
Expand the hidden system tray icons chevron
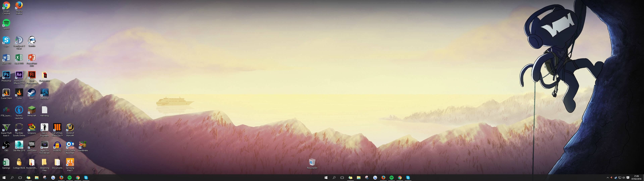click(608, 178)
